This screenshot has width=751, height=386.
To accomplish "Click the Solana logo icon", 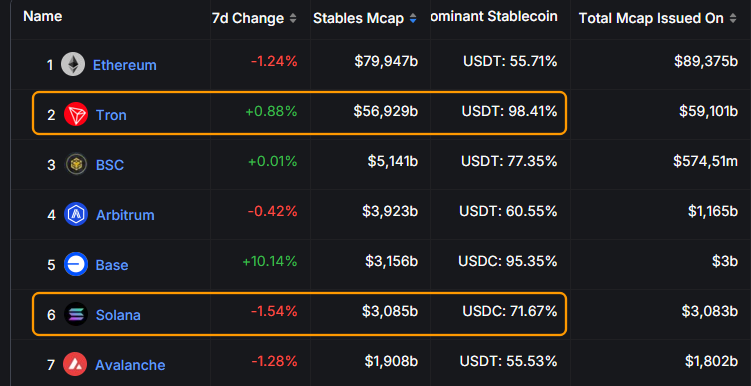I will 76,315.
